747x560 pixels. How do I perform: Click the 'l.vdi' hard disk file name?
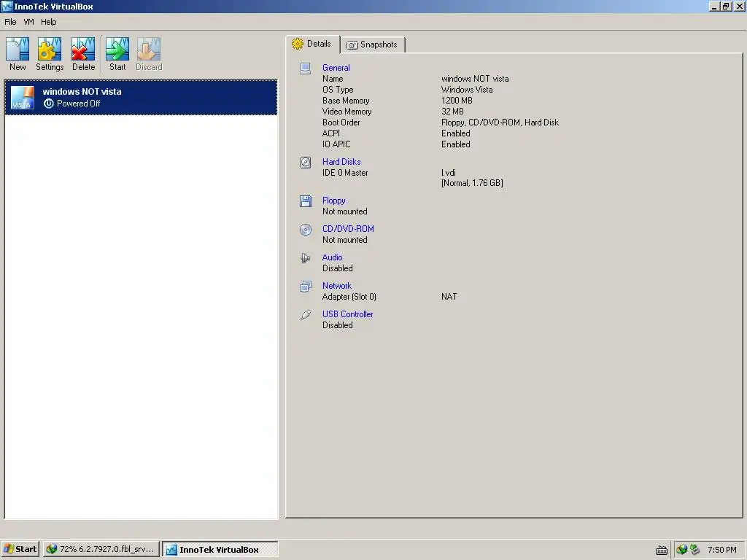point(449,173)
